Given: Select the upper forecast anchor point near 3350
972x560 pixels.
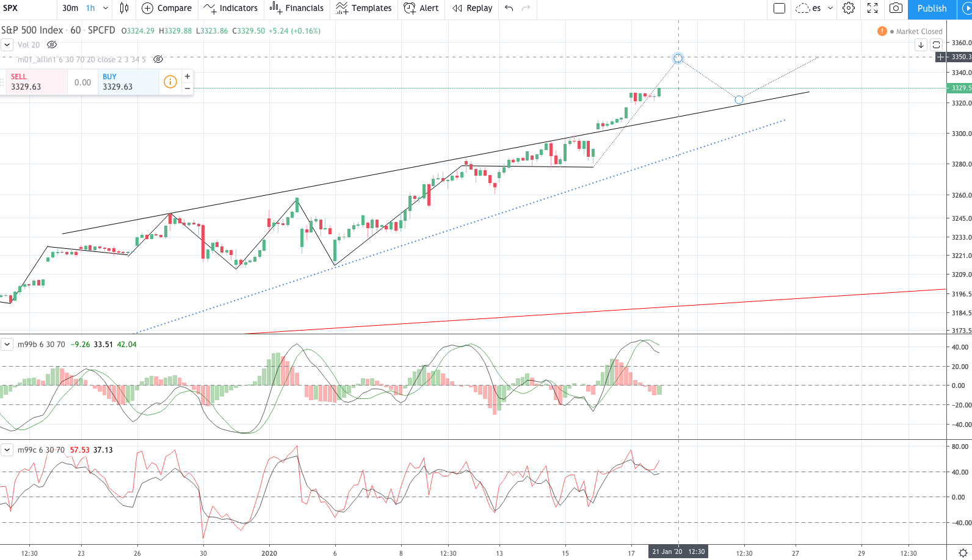Looking at the screenshot, I should coord(678,59).
